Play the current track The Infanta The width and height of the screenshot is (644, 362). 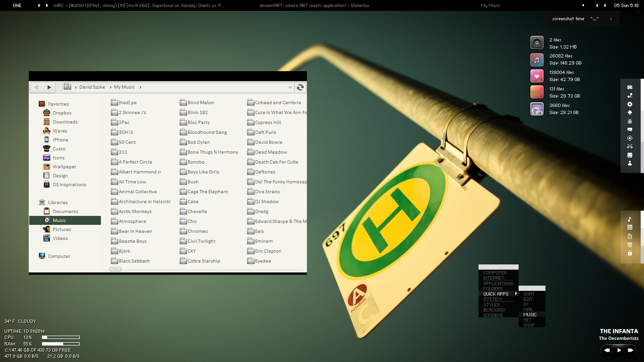tap(619, 350)
